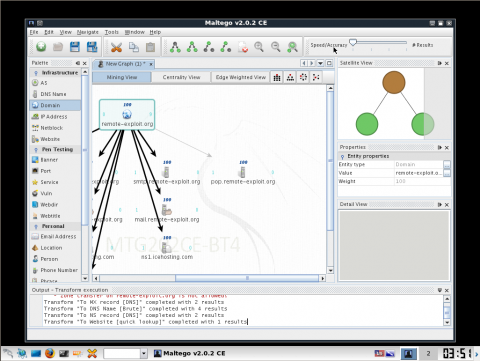This screenshot has width=480, height=361.
Task: Click the delete entity icon in toolbar
Action: coord(243,47)
